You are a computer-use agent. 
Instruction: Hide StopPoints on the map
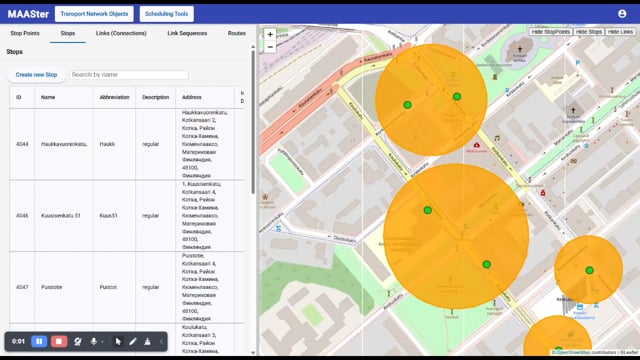[551, 31]
